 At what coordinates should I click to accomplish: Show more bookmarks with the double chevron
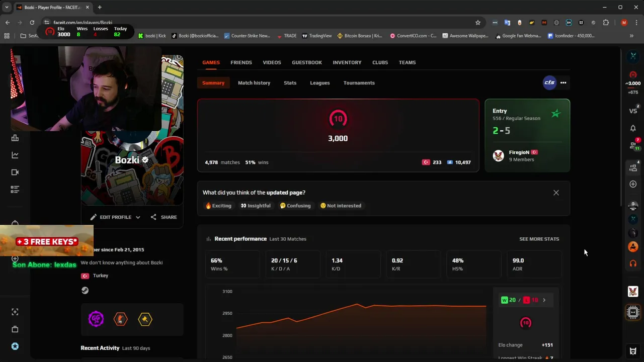pyautogui.click(x=631, y=36)
